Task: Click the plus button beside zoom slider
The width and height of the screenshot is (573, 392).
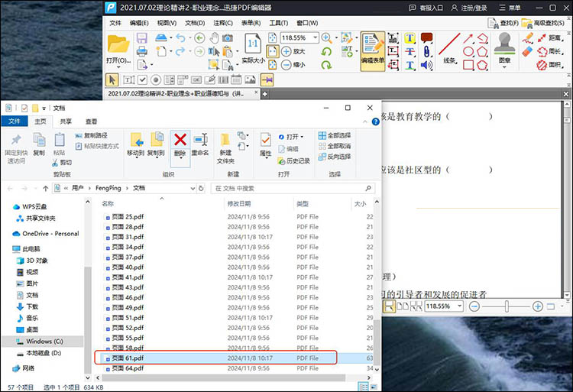Action: (x=537, y=306)
